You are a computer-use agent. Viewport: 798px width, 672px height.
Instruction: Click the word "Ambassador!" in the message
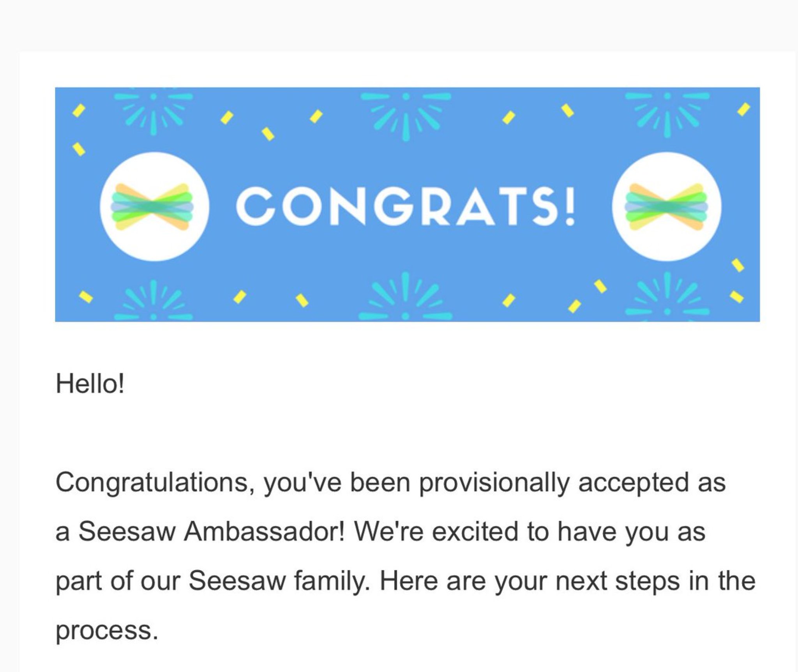click(264, 532)
